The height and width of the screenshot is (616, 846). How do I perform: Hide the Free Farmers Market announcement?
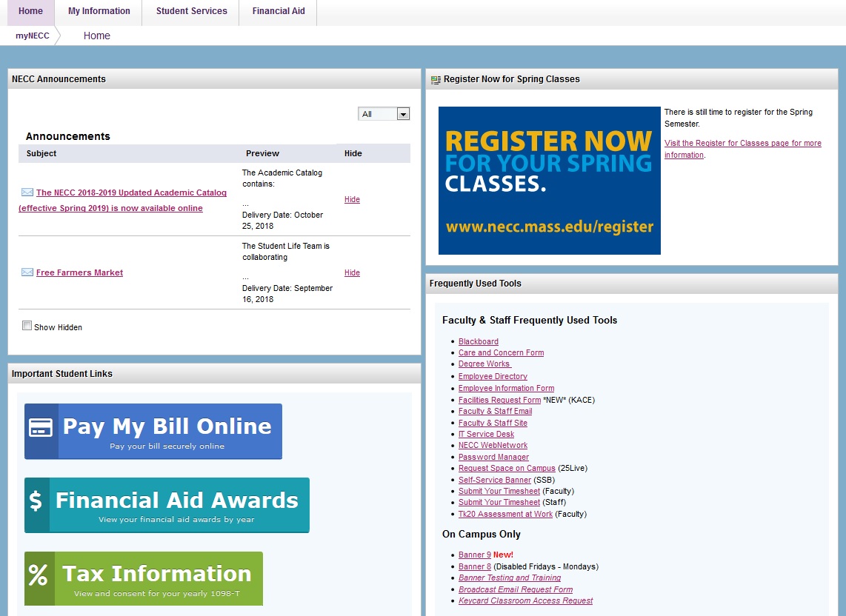pos(352,272)
